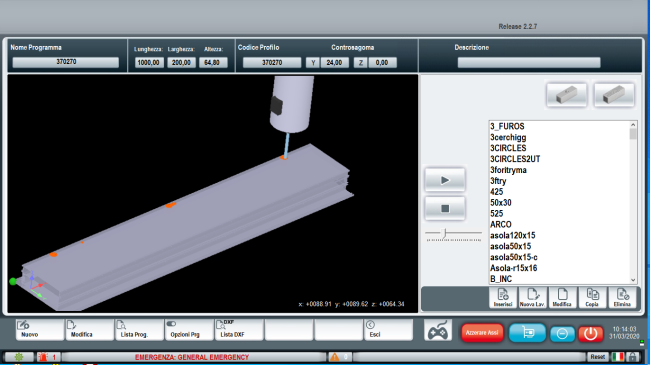Click the Azzerare Assi red button
650x365 pixels.
(482, 333)
